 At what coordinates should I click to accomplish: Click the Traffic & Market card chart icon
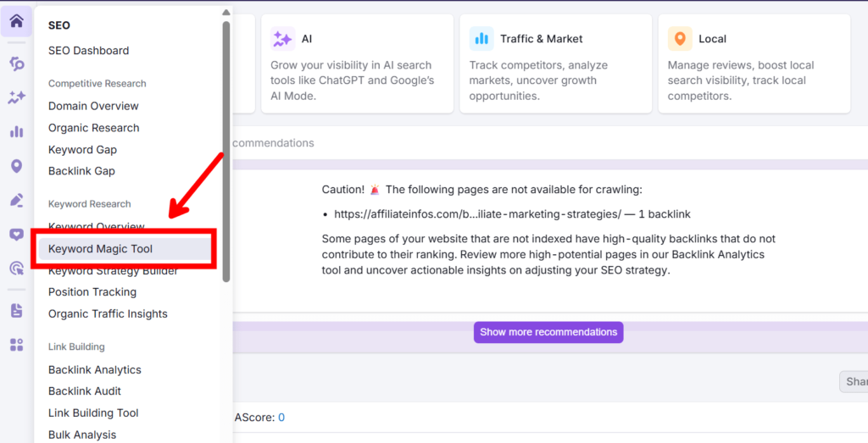tap(481, 39)
